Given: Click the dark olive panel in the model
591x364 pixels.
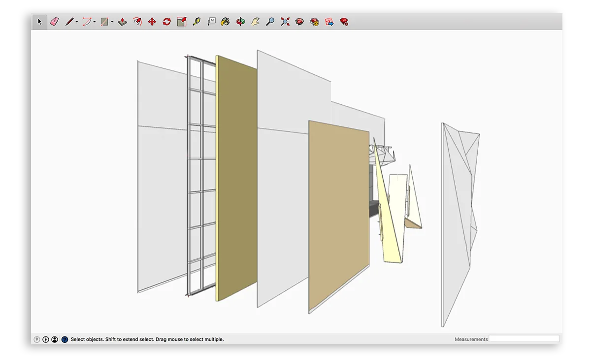Looking at the screenshot, I should pyautogui.click(x=237, y=177).
